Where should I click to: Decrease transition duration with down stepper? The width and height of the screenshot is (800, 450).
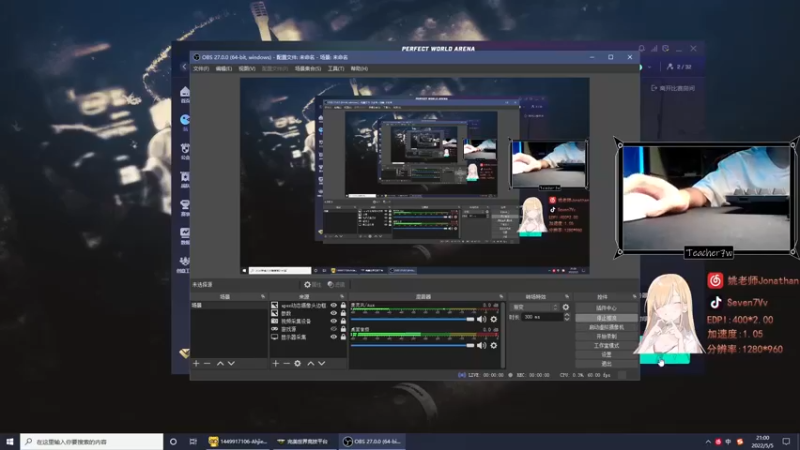tap(566, 319)
